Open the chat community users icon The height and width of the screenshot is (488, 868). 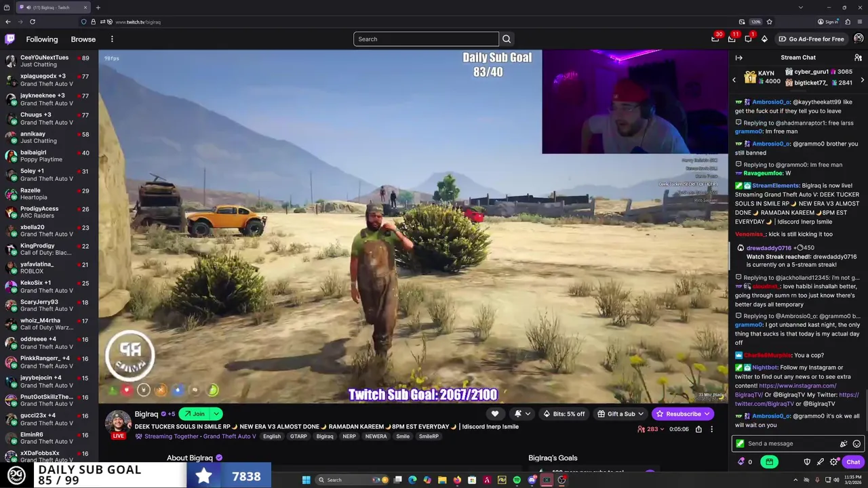pyautogui.click(x=858, y=58)
